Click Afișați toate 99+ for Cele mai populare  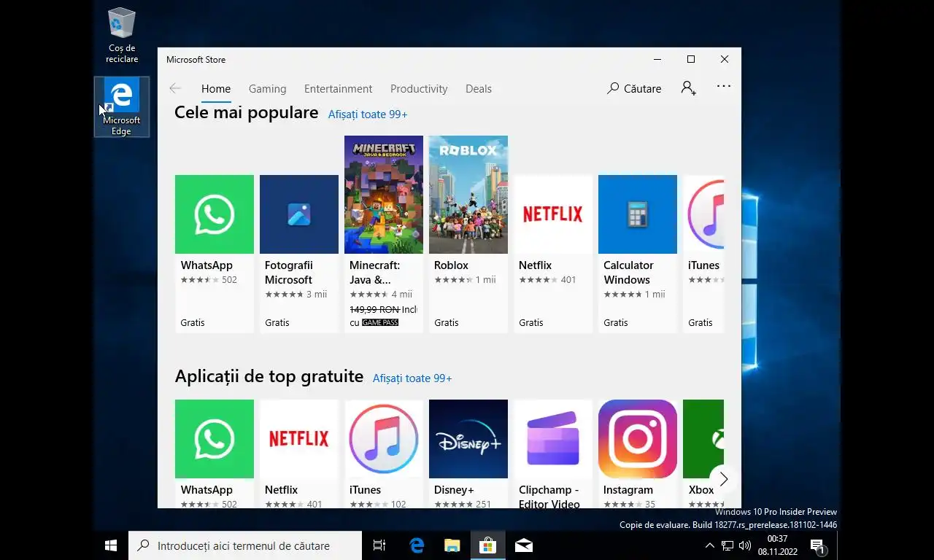point(368,114)
